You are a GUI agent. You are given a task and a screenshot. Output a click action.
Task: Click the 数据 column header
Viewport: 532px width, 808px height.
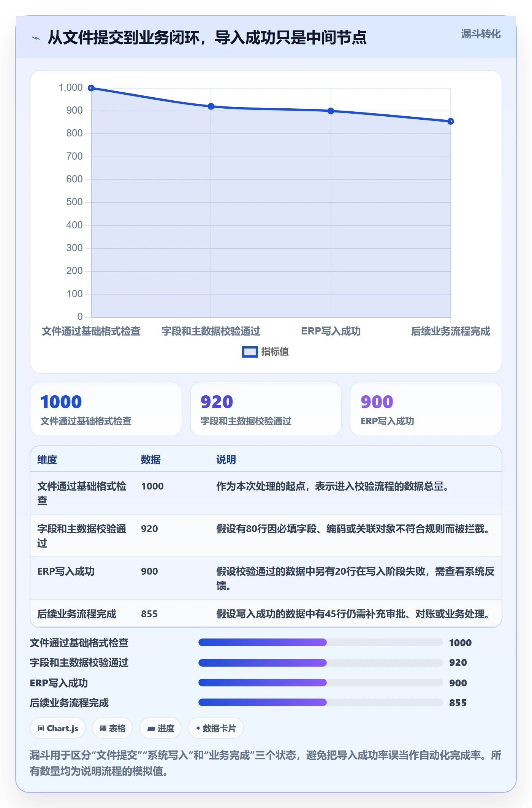point(151,460)
